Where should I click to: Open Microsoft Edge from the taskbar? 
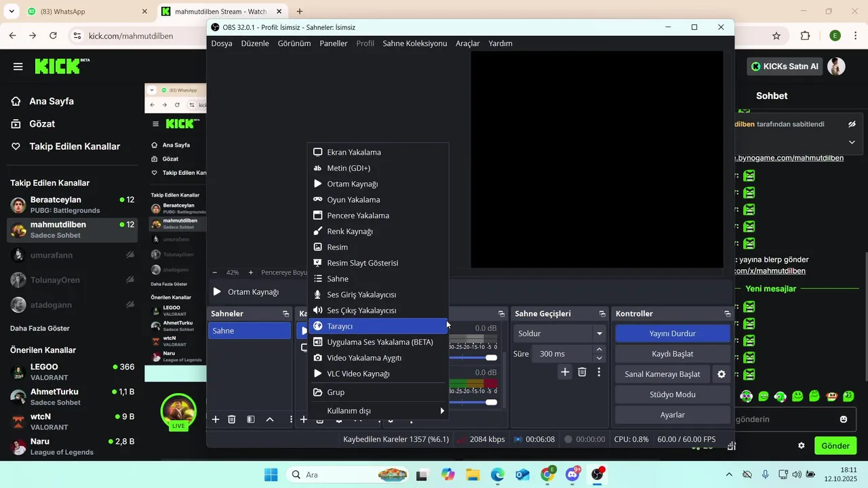[498, 474]
